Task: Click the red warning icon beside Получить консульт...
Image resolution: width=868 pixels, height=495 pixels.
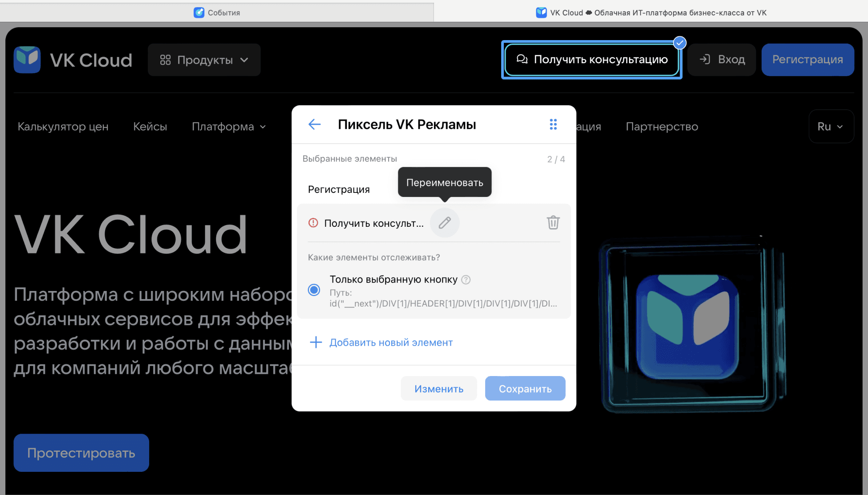Action: click(x=314, y=223)
